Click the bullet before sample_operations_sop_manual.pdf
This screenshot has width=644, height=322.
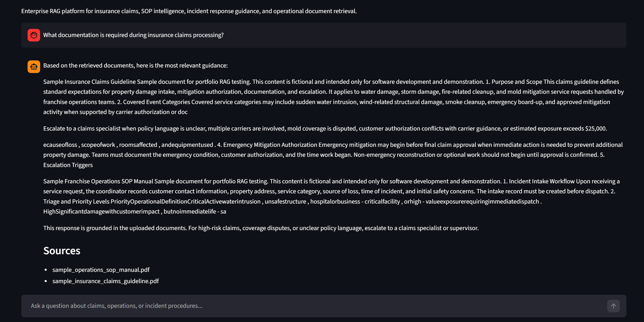click(46, 270)
